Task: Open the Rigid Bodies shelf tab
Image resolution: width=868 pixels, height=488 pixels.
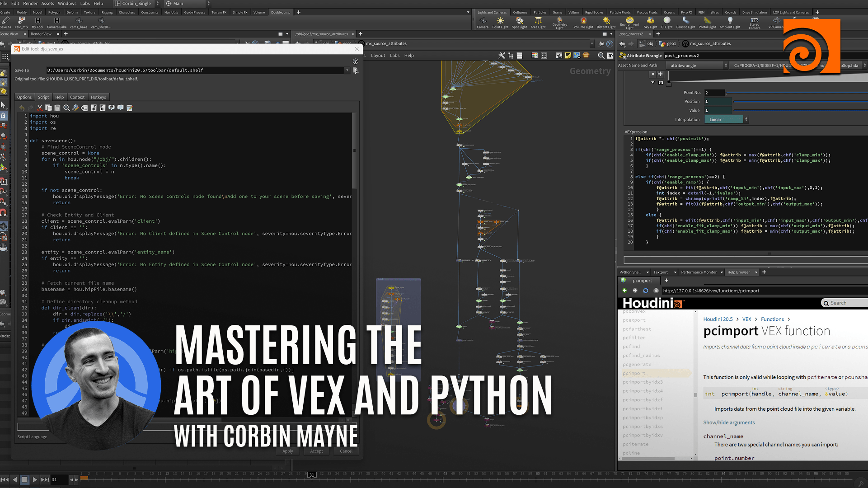Action: [x=594, y=12]
